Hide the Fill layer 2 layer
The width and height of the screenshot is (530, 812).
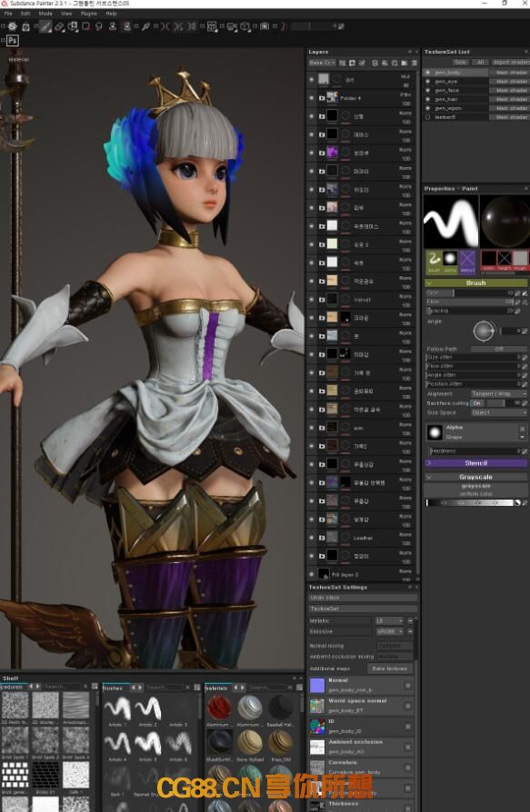coord(312,574)
